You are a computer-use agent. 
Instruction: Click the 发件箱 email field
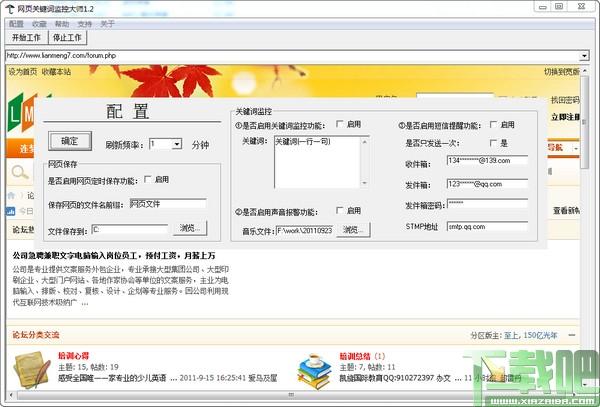coord(487,184)
